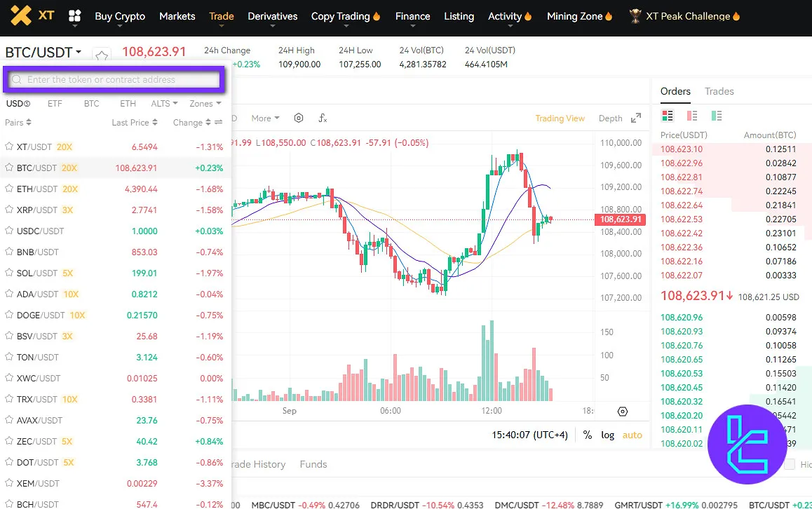812x509 pixels.
Task: Open the fx indicators icon
Action: [x=323, y=118]
